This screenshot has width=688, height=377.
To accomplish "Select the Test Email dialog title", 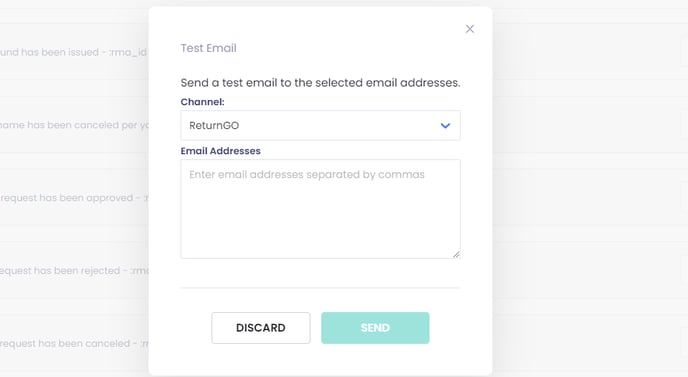I will [x=208, y=48].
